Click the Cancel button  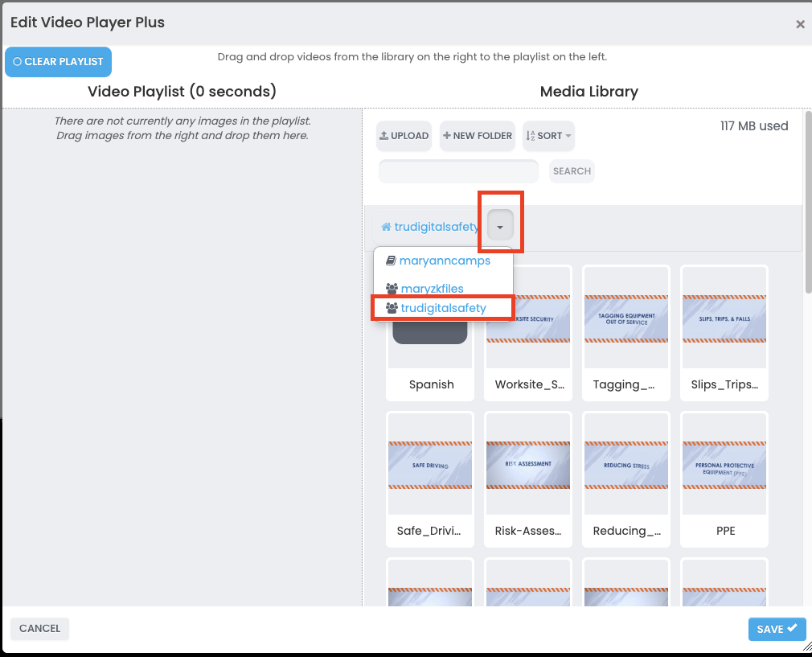(x=40, y=629)
